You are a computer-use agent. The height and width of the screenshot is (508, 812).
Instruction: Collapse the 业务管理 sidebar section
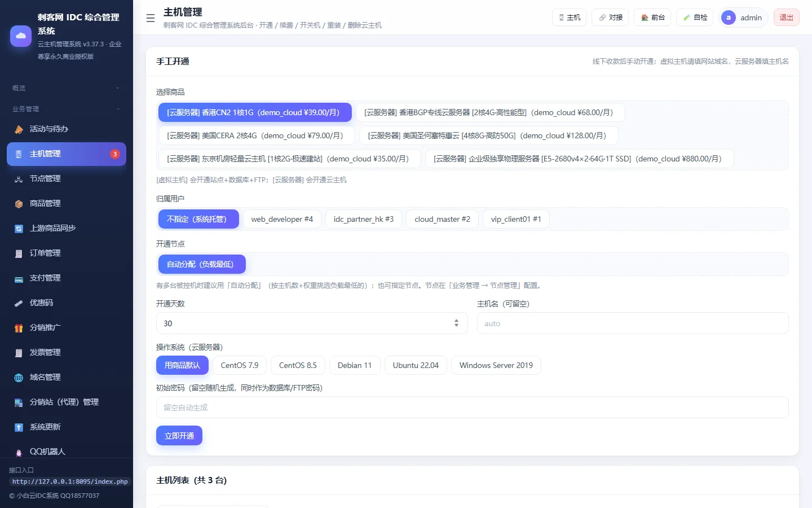pyautogui.click(x=67, y=109)
